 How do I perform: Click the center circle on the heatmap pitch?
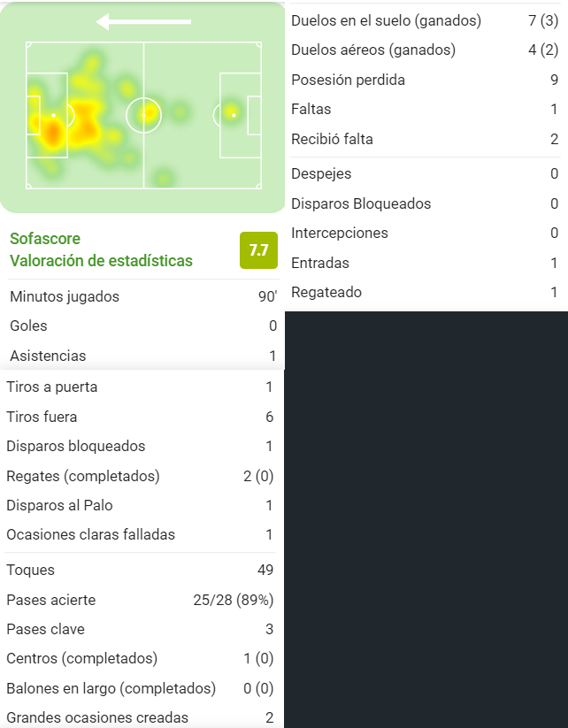click(x=143, y=115)
